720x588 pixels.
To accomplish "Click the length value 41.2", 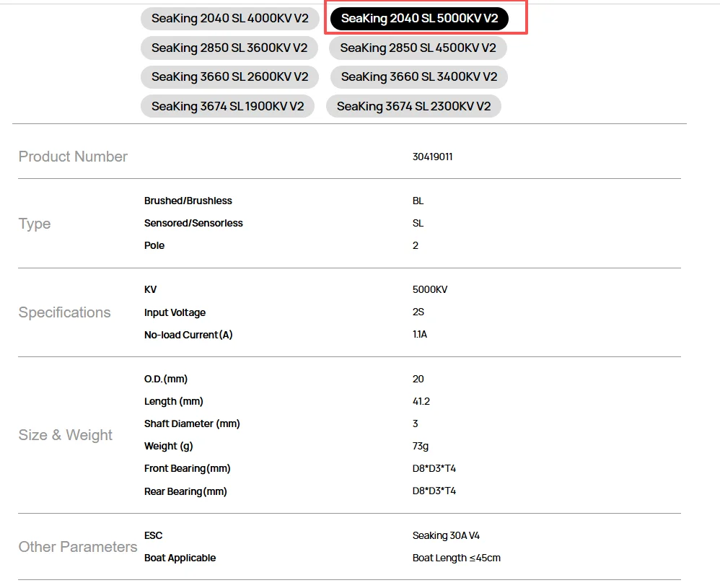I will (x=421, y=401).
